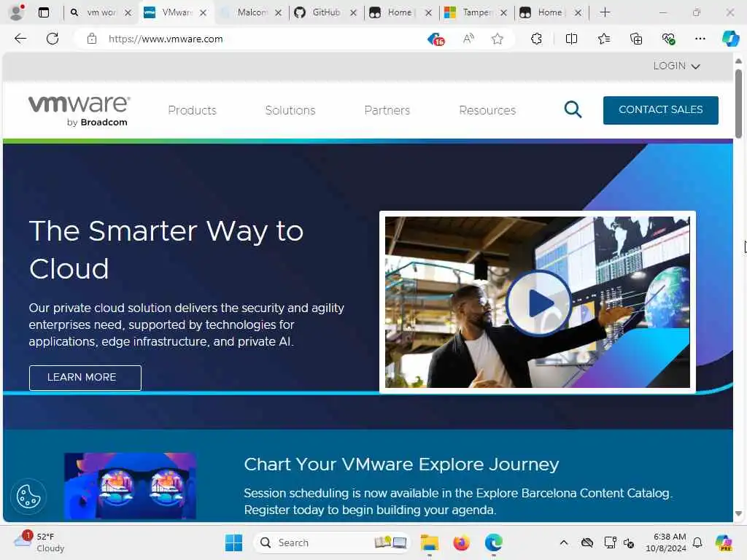The image size is (747, 560).
Task: Click the LEARN MORE button
Action: [x=85, y=378]
